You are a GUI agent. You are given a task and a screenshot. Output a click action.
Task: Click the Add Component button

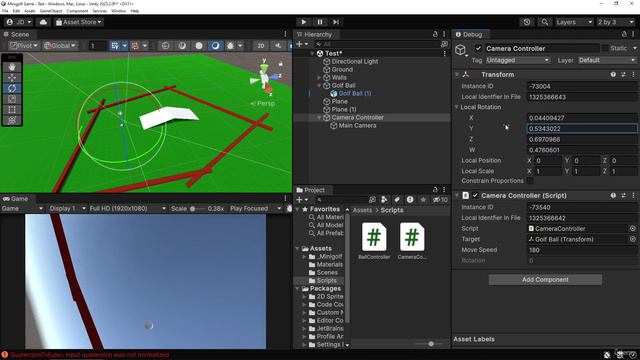pos(545,280)
